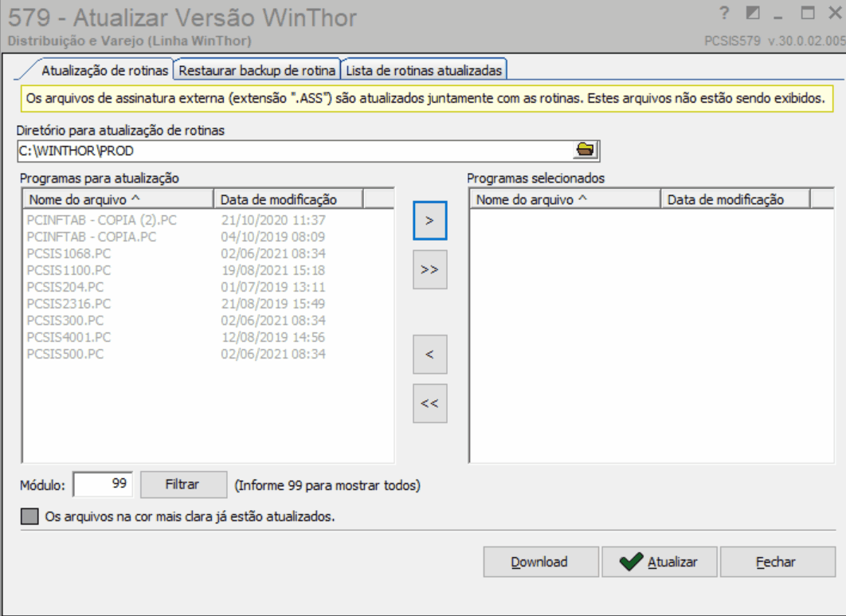Screen dimensions: 846x616
Task: Click the Atualizar button
Action: (x=660, y=562)
